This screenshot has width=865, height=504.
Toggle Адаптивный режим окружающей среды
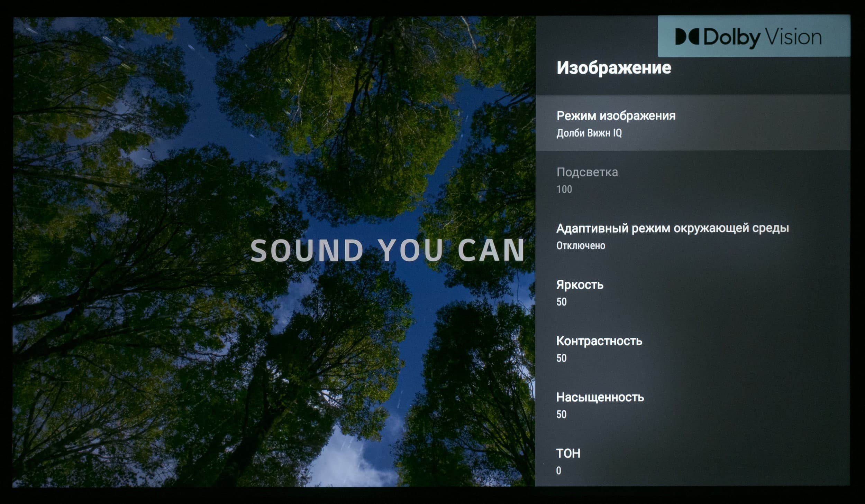click(x=672, y=228)
